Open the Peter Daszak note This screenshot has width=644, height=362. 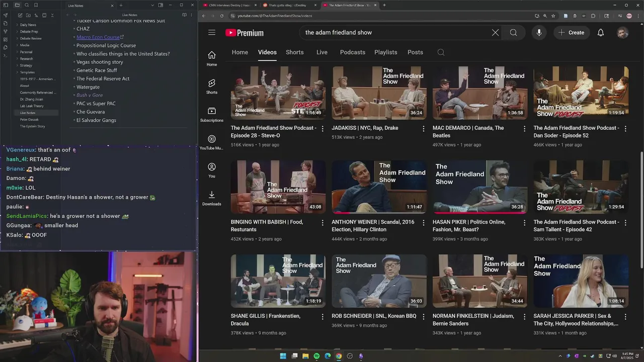(x=29, y=120)
